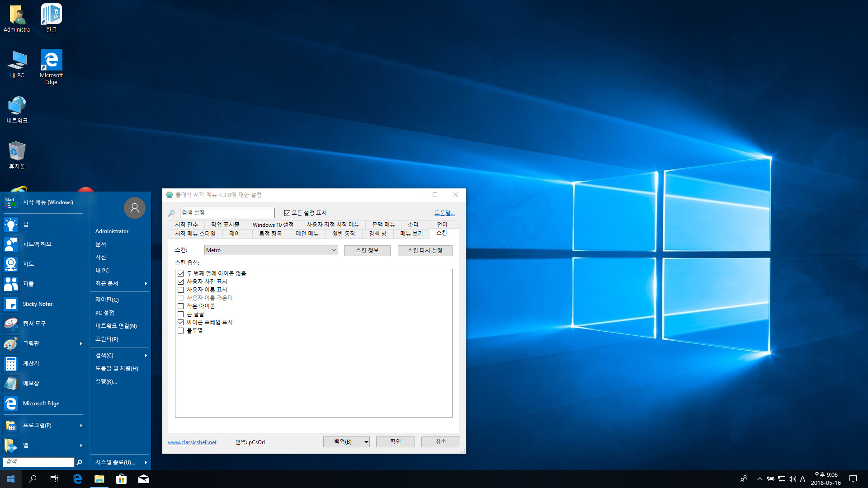Open the Action Center notification icon
The height and width of the screenshot is (488, 868).
click(x=853, y=479)
